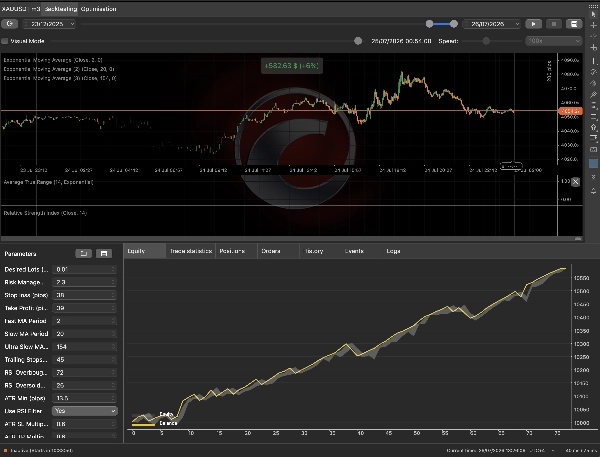
Task: Select the cursor pointer tool in the right toolbar
Action: click(593, 14)
